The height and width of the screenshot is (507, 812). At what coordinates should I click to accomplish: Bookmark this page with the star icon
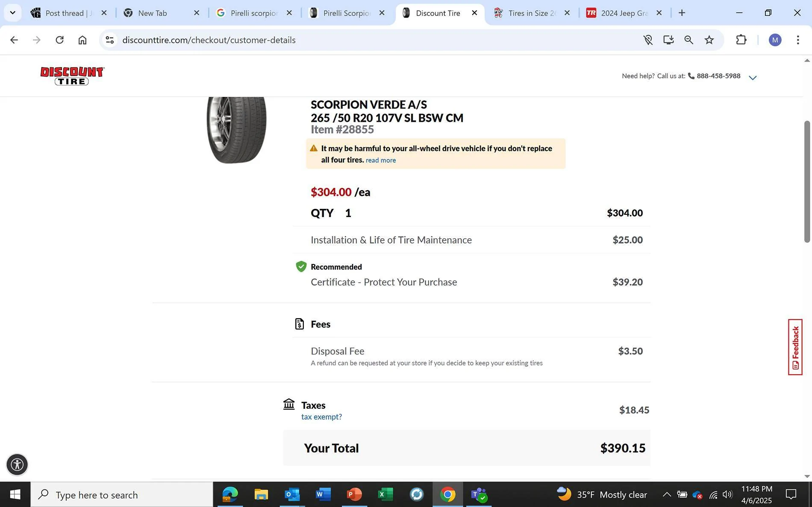pos(709,40)
